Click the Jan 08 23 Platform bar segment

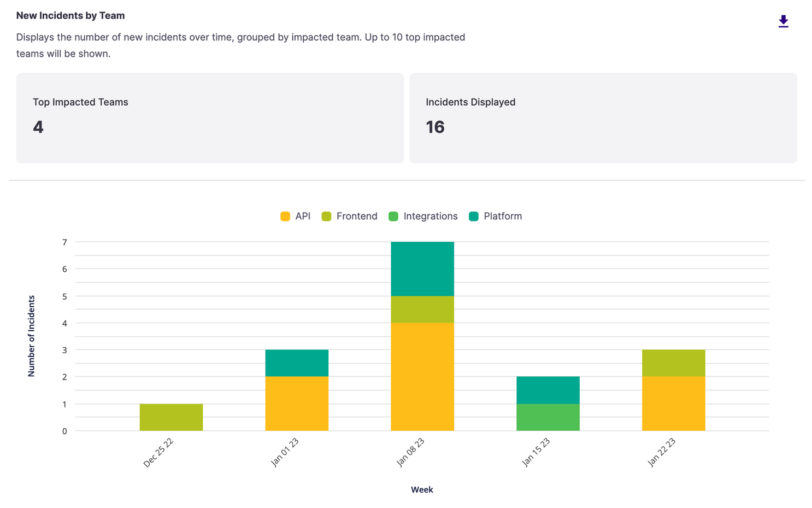[422, 269]
